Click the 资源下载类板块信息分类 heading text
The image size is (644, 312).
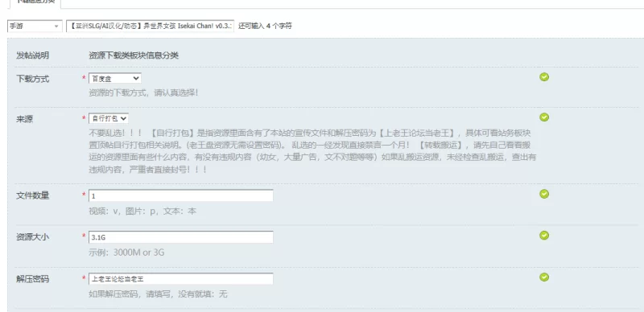[134, 55]
